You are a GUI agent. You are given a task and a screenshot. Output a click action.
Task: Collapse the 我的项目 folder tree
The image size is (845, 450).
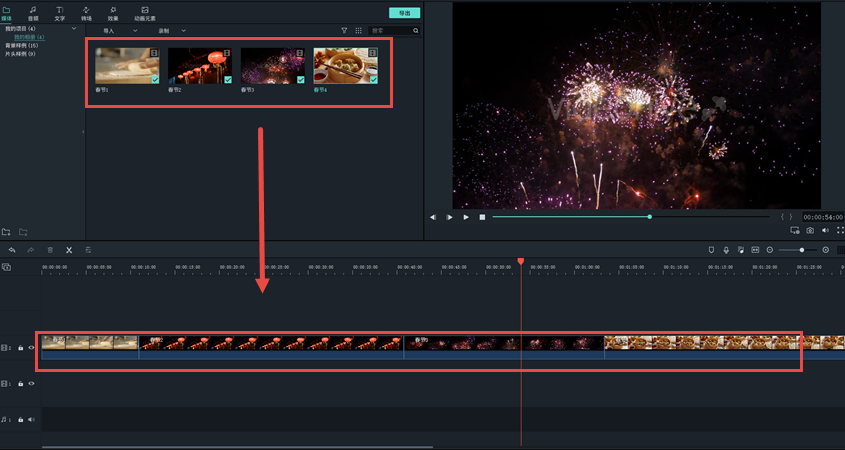[74, 29]
